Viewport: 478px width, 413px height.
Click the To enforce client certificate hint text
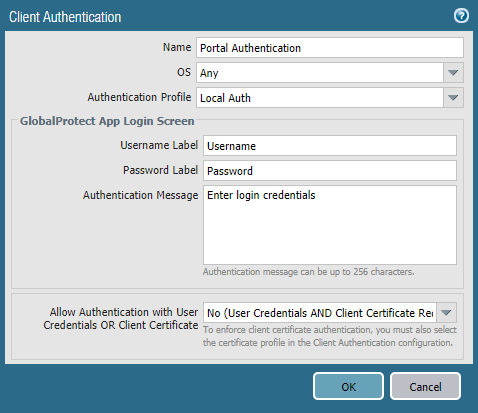(330, 336)
